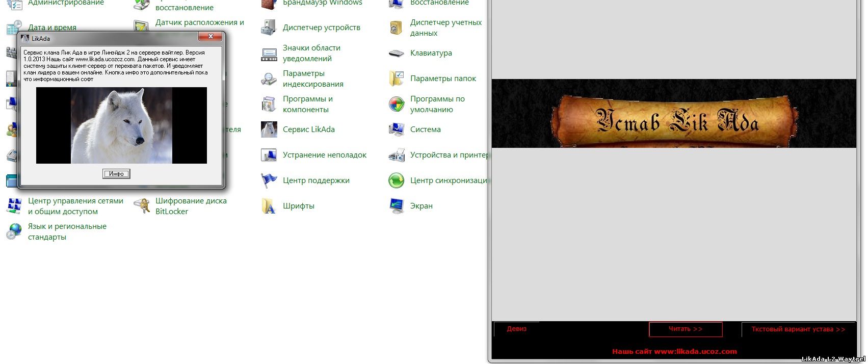Viewport: 868px width, 364px height.
Task: Open Тестовый вариант устава >> tab
Action: [798, 329]
